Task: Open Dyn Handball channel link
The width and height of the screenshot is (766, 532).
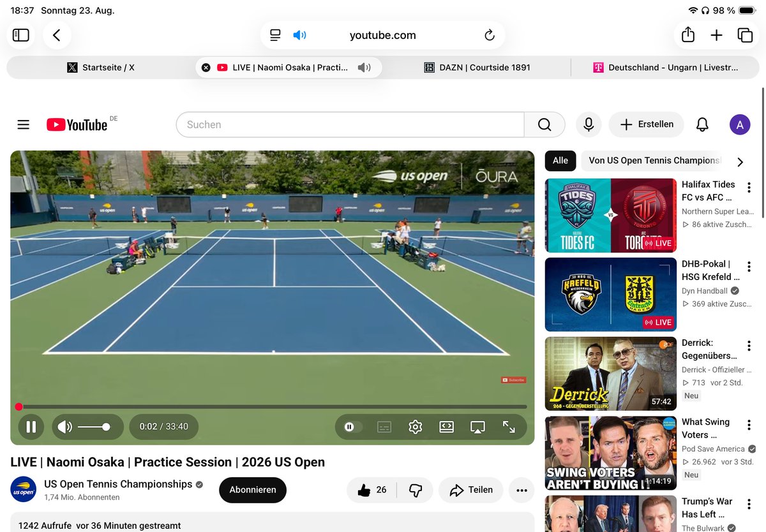Action: click(705, 290)
